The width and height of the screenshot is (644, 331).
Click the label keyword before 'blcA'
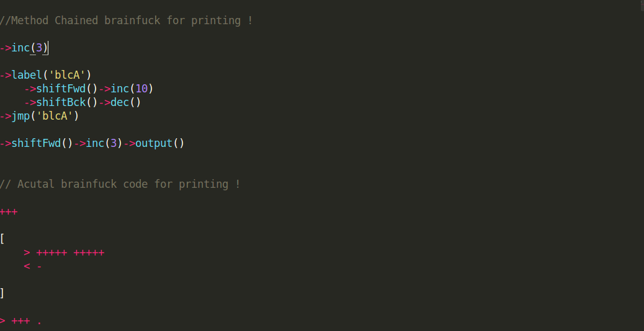pyautogui.click(x=27, y=75)
